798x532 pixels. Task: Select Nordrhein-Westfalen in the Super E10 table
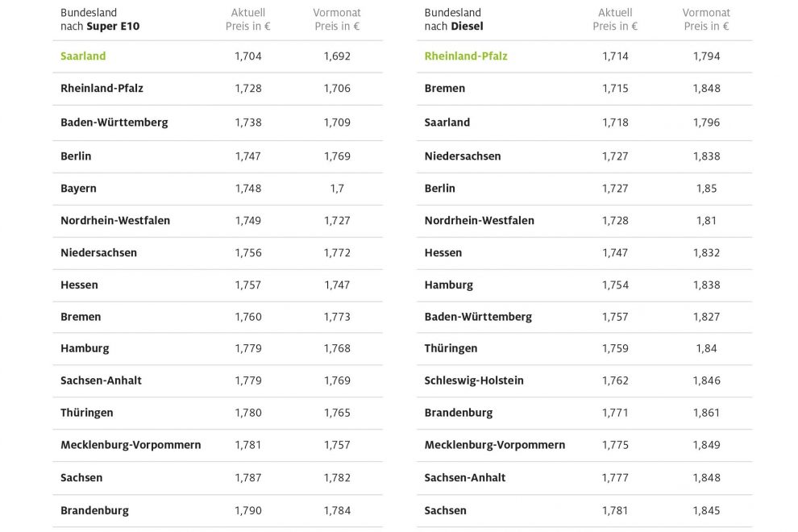click(115, 221)
